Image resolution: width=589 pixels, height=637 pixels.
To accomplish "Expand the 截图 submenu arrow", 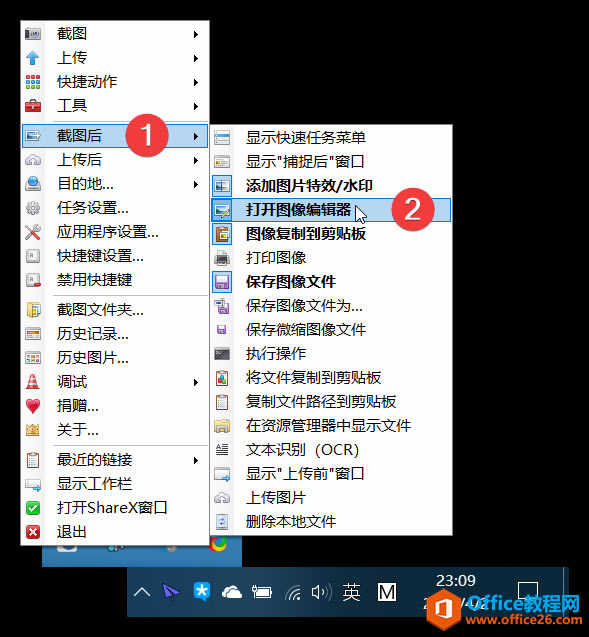I will [196, 35].
